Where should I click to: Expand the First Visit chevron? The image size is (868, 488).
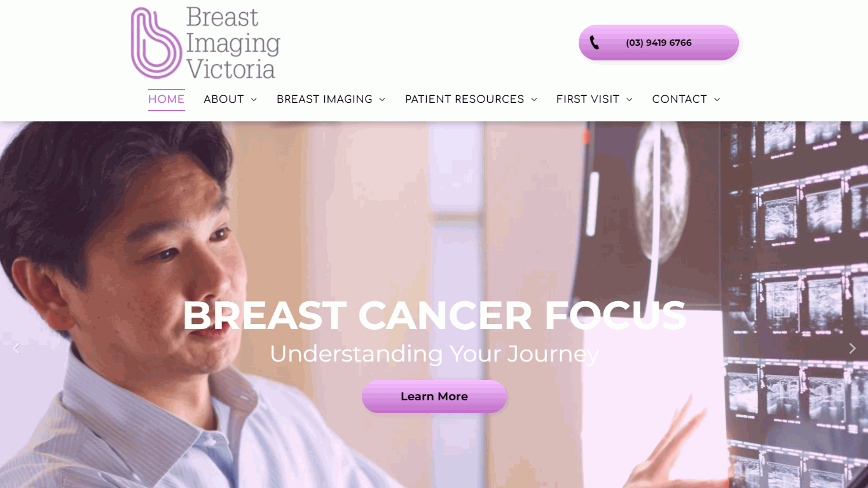pyautogui.click(x=629, y=100)
